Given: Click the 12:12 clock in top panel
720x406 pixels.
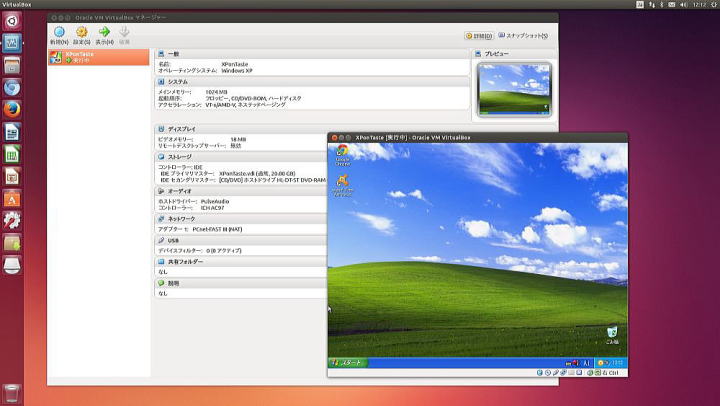Looking at the screenshot, I should point(700,5).
